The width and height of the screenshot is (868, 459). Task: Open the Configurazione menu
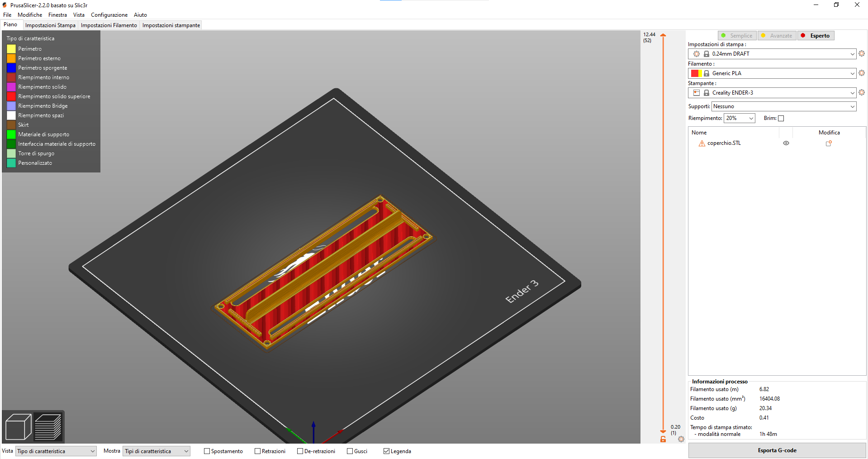click(109, 15)
